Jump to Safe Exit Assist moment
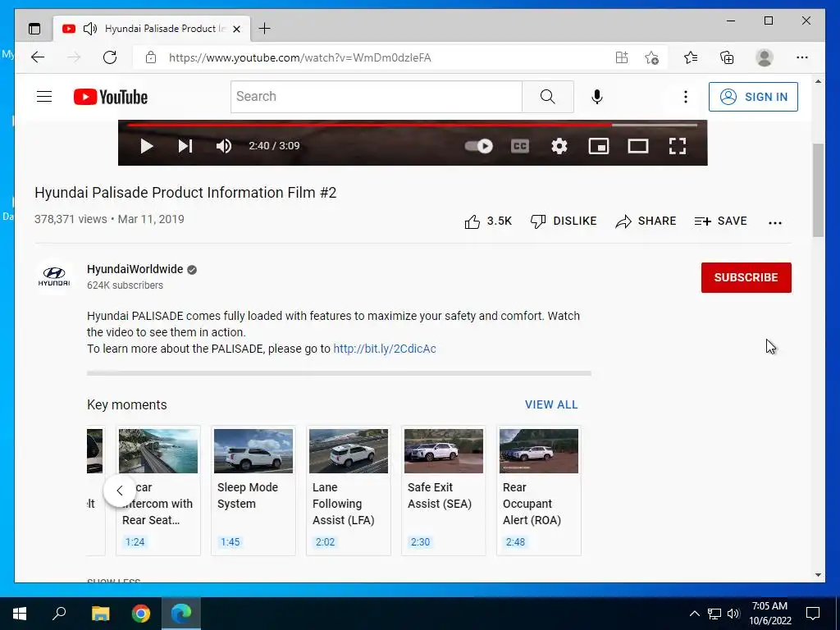The image size is (840, 630). pyautogui.click(x=444, y=491)
